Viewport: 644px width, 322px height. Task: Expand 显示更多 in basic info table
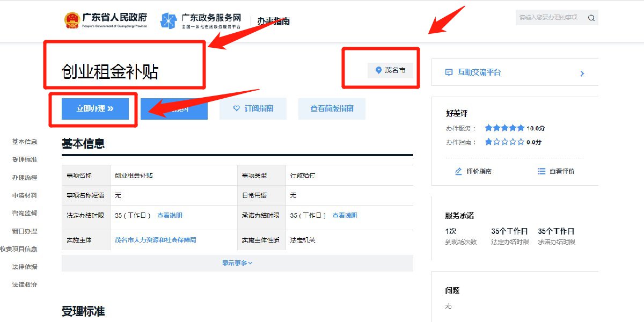pos(237,263)
